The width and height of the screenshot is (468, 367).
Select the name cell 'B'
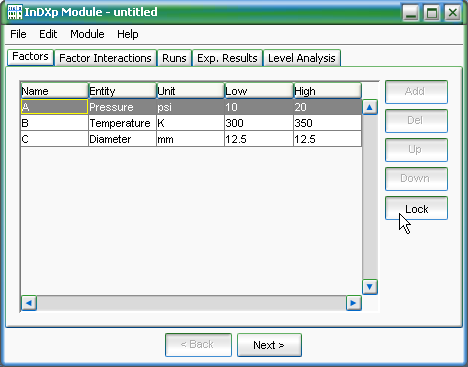click(54, 123)
